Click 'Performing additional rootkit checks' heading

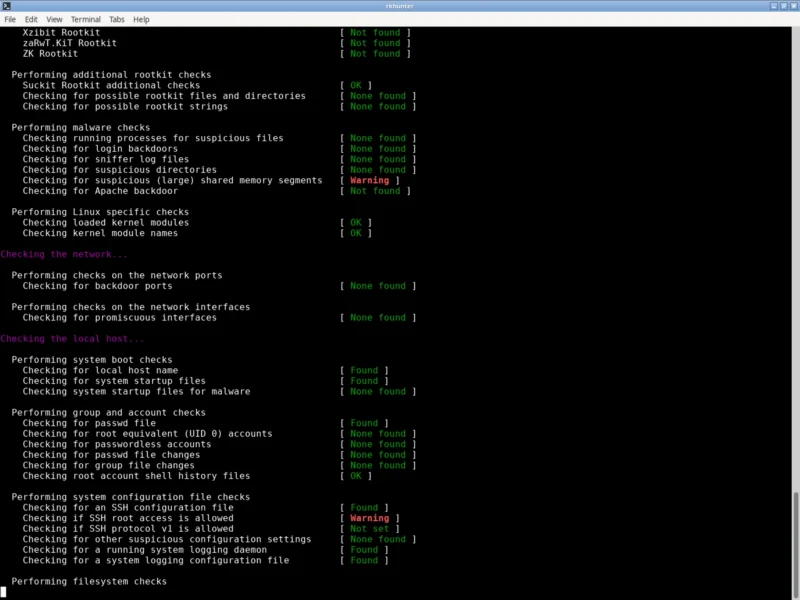[x=111, y=75]
